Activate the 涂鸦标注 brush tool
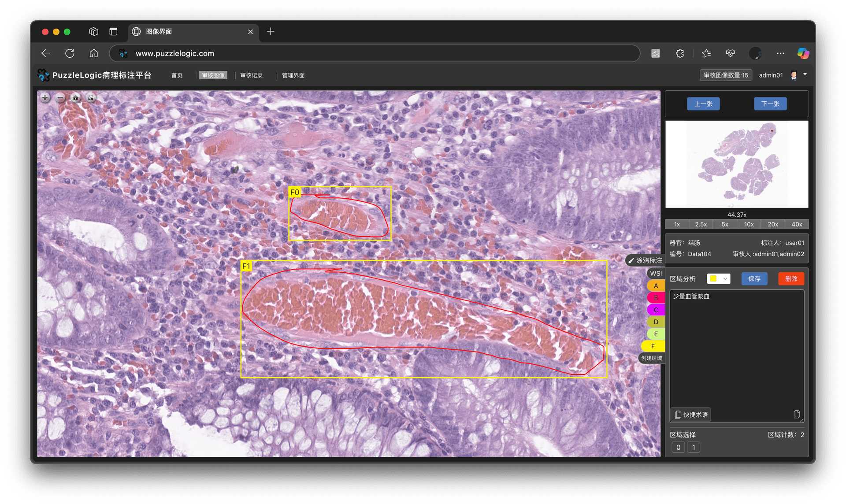 (645, 260)
